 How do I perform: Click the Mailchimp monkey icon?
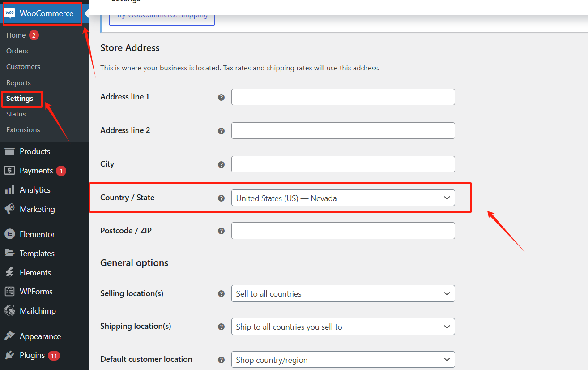[x=9, y=311]
